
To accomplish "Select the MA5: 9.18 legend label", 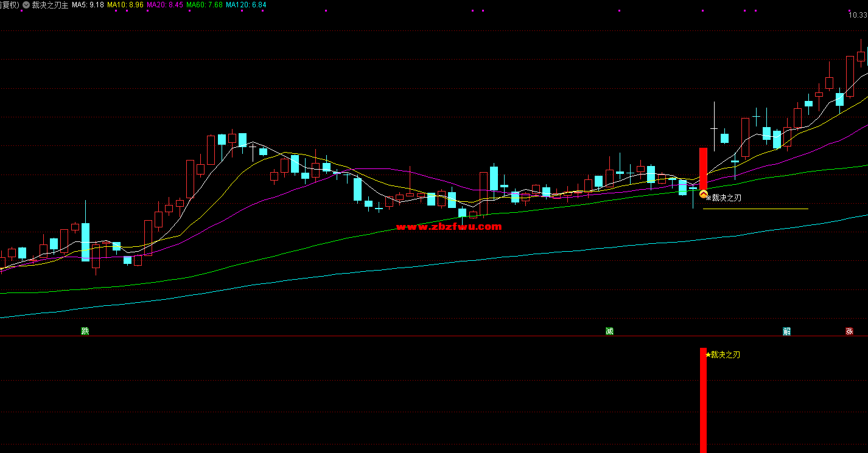I will point(87,4).
